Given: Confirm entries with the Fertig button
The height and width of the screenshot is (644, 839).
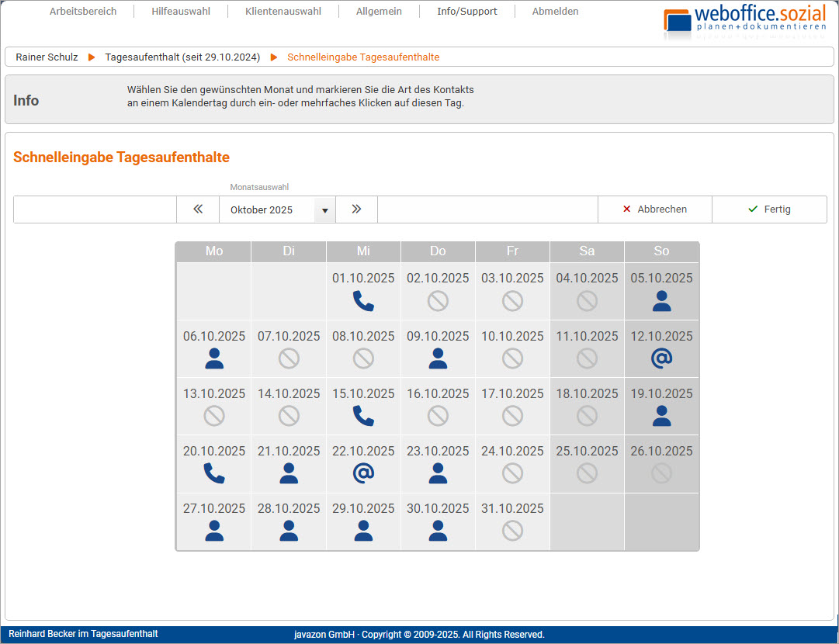Looking at the screenshot, I should pos(768,209).
